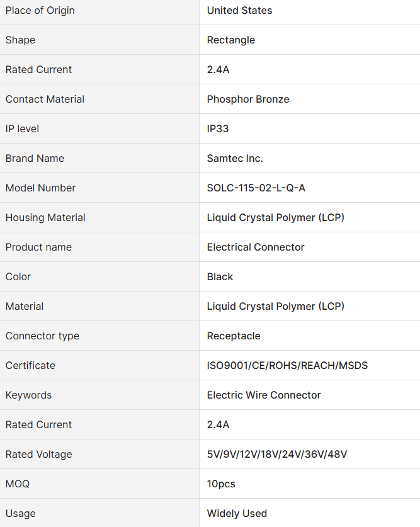Select the Place of Origin label
The width and height of the screenshot is (420, 527).
pos(40,11)
